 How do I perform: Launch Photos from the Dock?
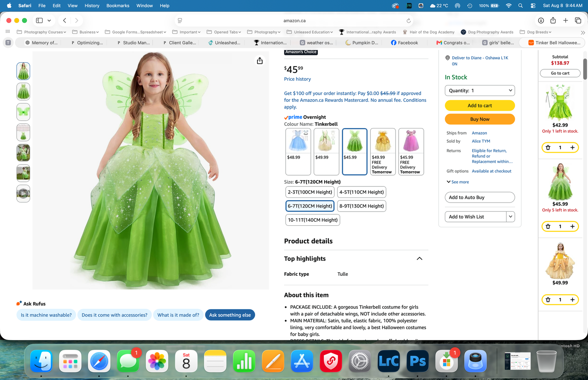[157, 361]
